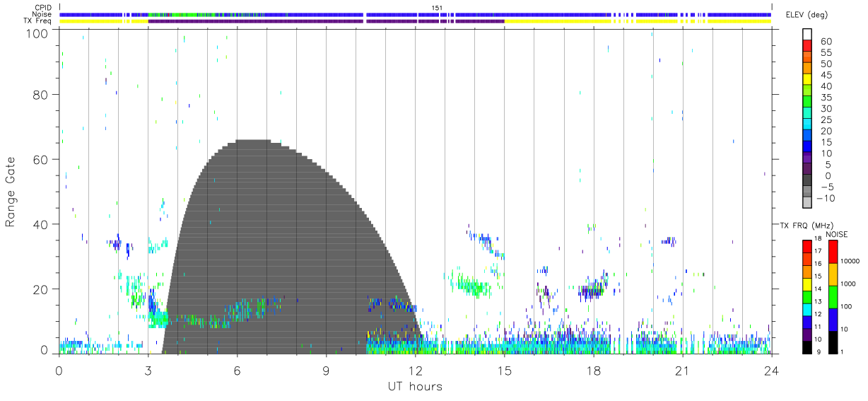Click the '3' tick on UT hours axis

coord(148,370)
